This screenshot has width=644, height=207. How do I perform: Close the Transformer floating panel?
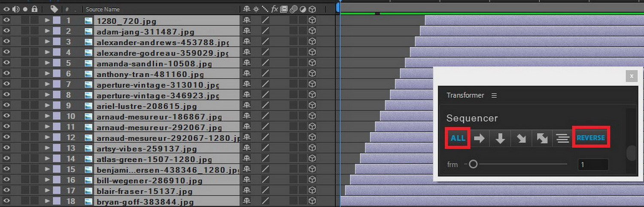(x=631, y=76)
